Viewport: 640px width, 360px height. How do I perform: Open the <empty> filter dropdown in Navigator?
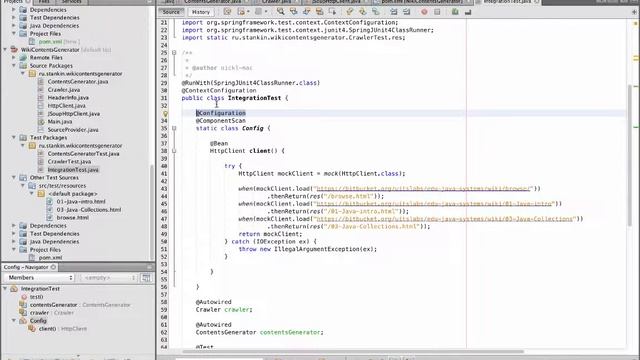click(109, 278)
